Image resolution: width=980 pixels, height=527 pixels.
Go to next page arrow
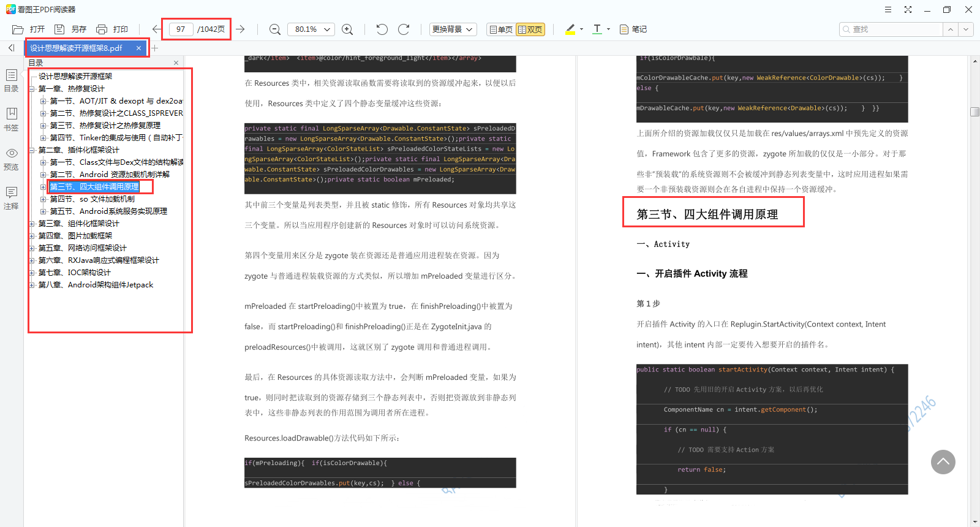[x=241, y=29]
